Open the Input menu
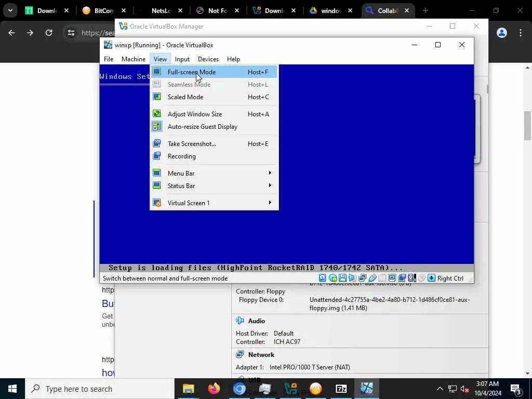This screenshot has width=532, height=399. click(182, 59)
